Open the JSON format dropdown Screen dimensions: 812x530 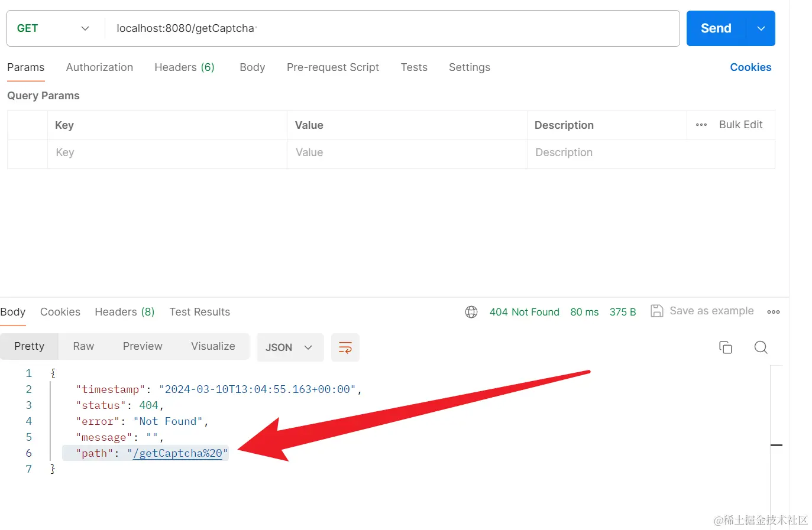pos(290,347)
